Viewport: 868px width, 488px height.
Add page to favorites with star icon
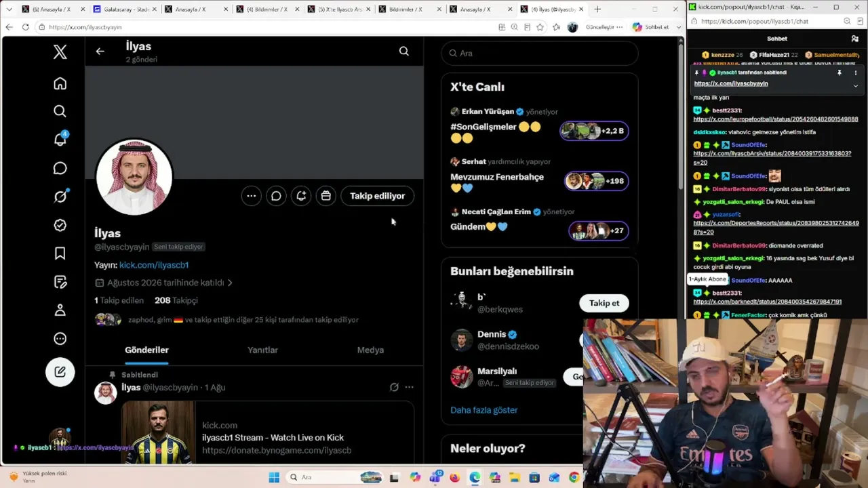[x=540, y=27]
